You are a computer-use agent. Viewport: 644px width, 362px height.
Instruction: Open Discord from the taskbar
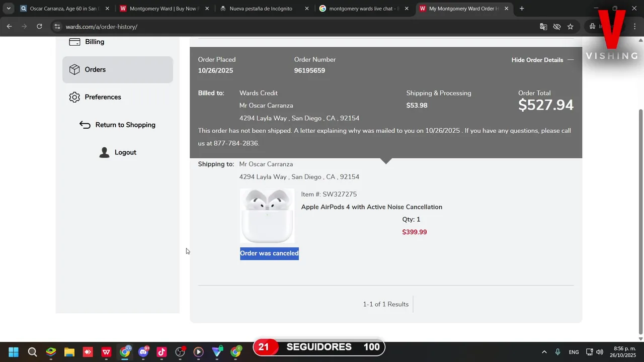pos(143,352)
